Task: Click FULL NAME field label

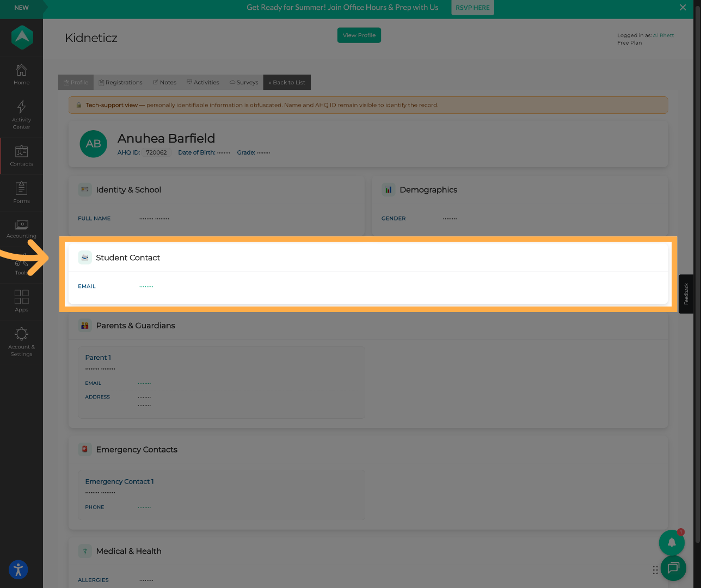Action: click(x=94, y=218)
